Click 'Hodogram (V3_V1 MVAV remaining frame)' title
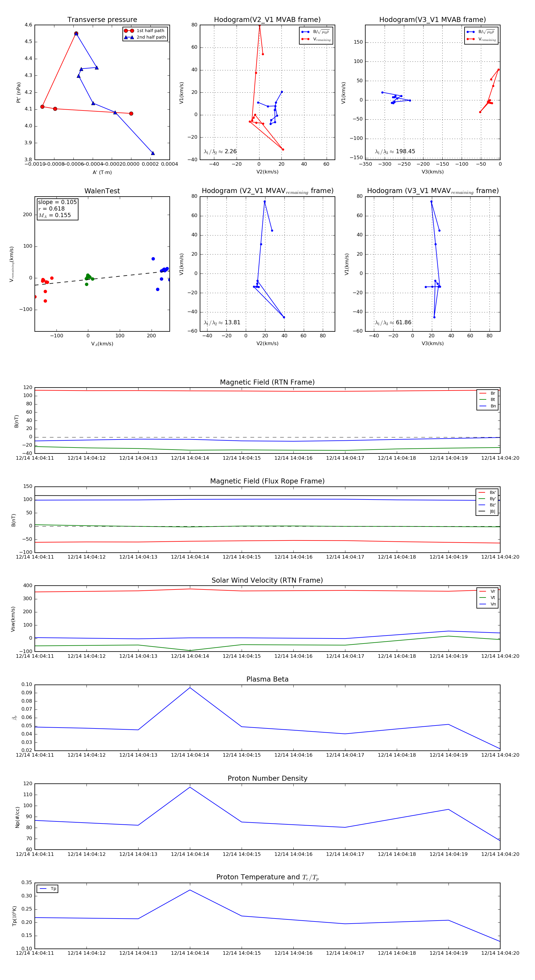 tap(432, 191)
